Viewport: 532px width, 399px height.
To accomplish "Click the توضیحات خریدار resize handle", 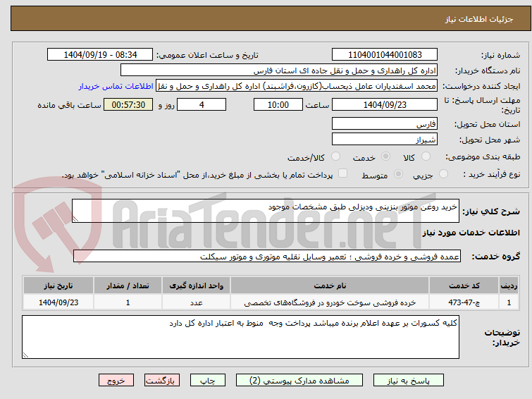I will (x=25, y=355).
